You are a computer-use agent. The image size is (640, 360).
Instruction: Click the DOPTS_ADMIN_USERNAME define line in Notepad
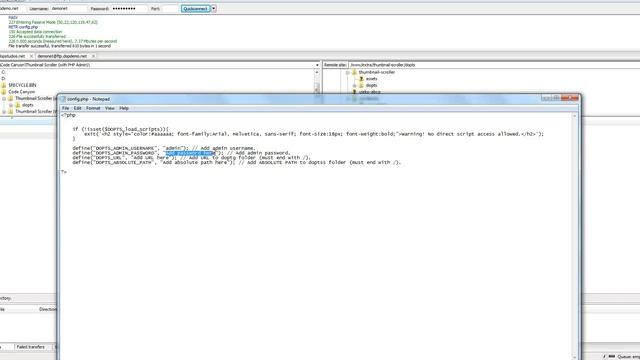(x=164, y=148)
